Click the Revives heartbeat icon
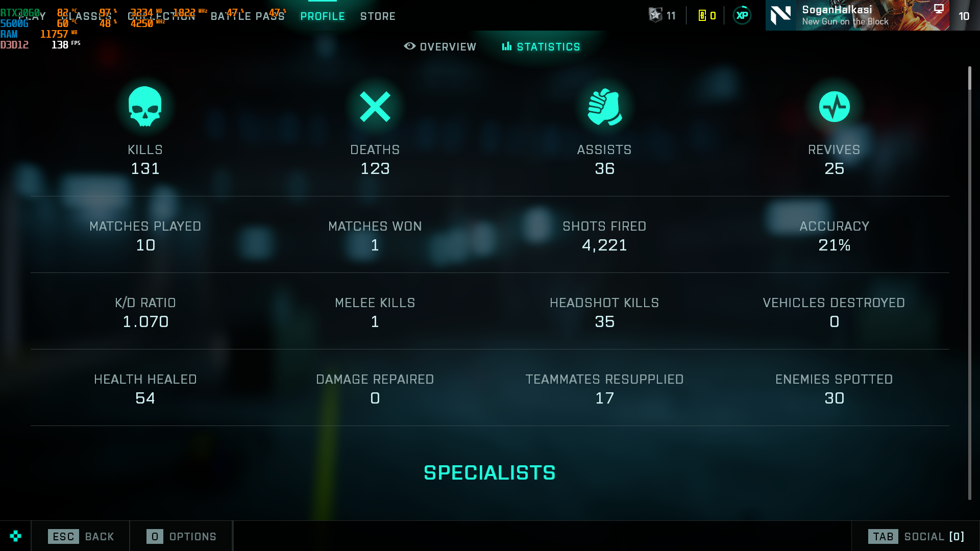The image size is (980, 551). 834,107
